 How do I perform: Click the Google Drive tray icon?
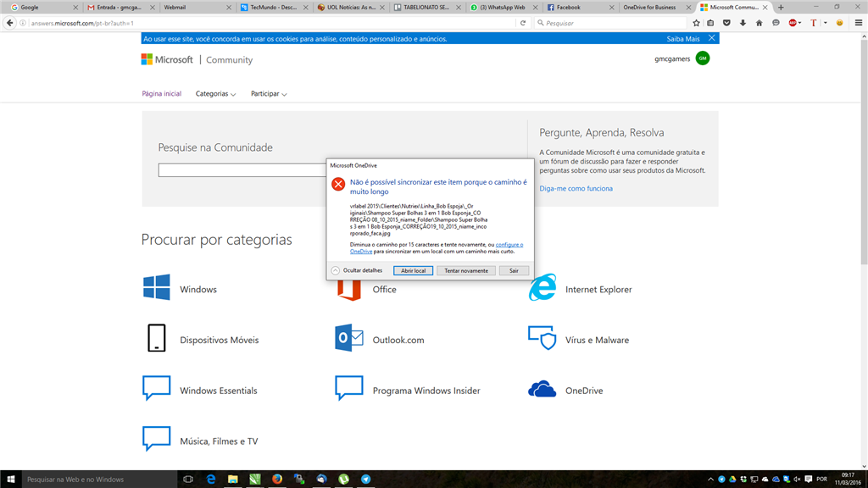pos(732,480)
